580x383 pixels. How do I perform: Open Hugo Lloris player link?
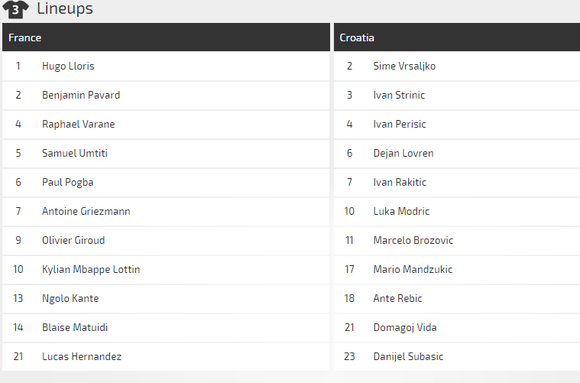click(68, 66)
